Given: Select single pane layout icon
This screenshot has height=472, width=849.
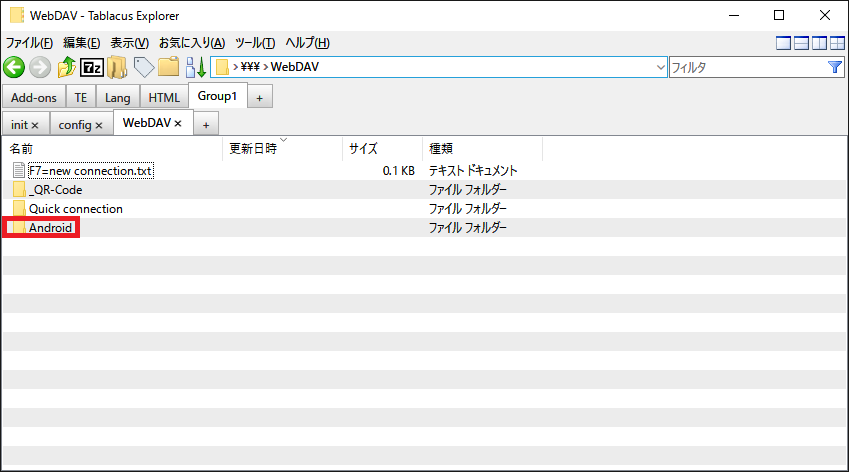Looking at the screenshot, I should pyautogui.click(x=783, y=43).
